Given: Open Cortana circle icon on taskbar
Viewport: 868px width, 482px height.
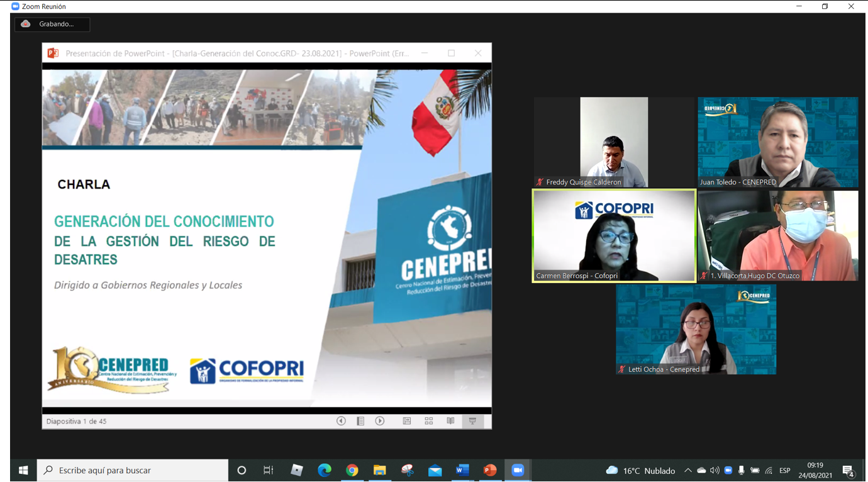Looking at the screenshot, I should click(x=242, y=470).
